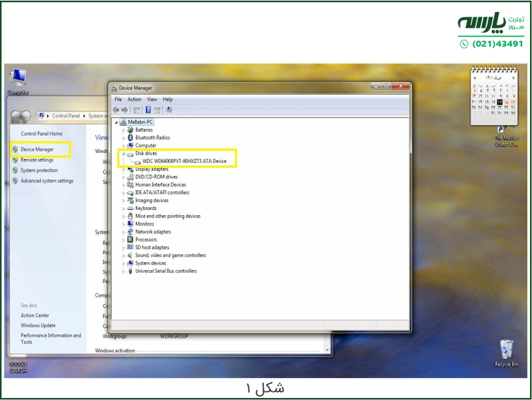This screenshot has width=532, height=400.
Task: Collapse the MeBabri-PC root node
Action: [117, 123]
